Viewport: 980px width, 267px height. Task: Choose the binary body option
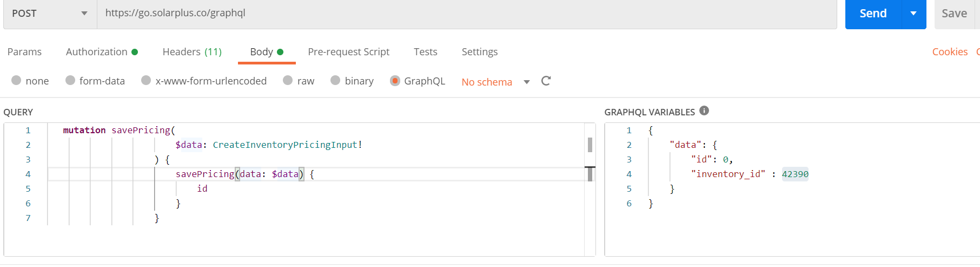(x=335, y=81)
